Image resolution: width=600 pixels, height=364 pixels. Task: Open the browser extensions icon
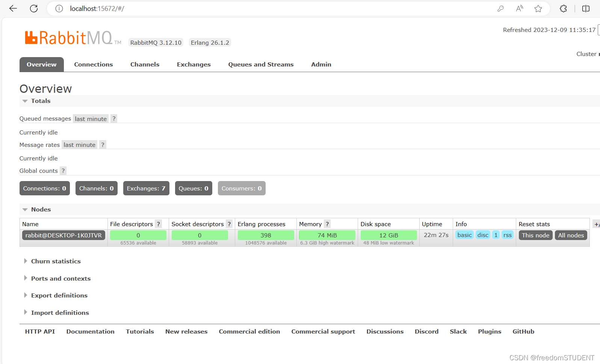coord(563,9)
